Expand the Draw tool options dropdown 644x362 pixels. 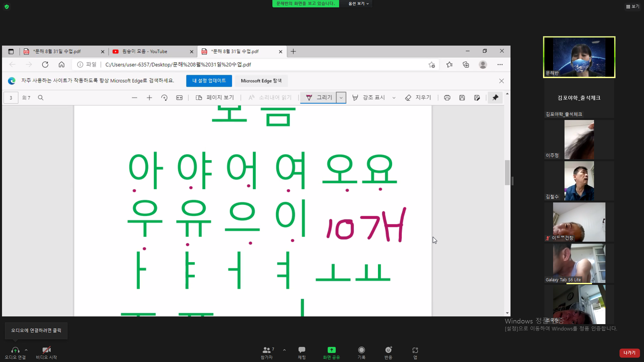[341, 98]
